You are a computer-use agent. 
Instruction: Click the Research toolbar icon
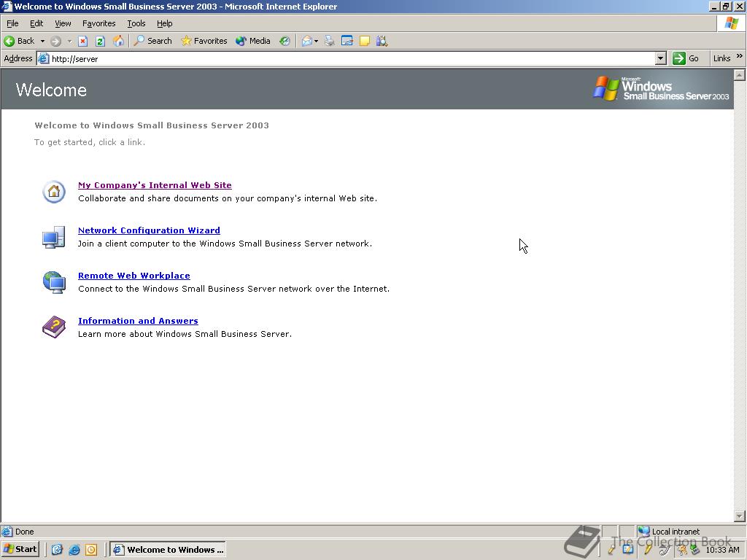click(x=382, y=41)
